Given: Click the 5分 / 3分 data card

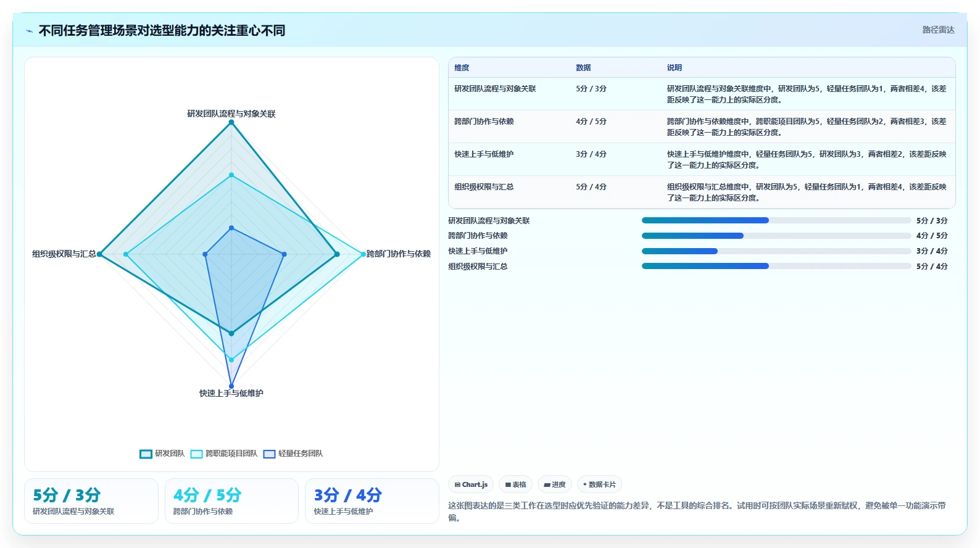Looking at the screenshot, I should 91,501.
